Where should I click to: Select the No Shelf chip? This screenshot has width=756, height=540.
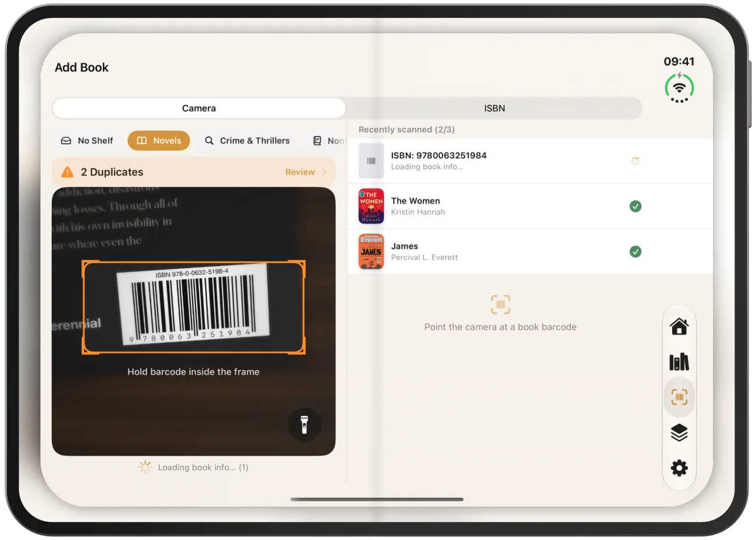coord(87,141)
